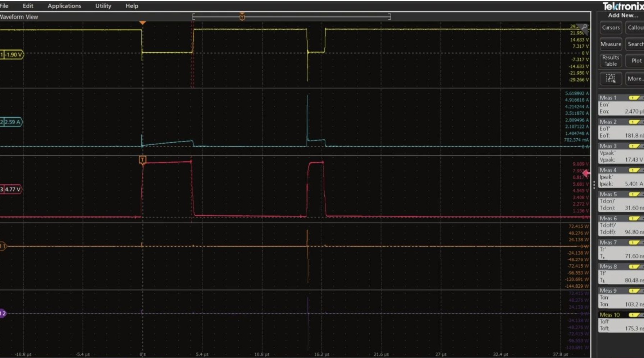Select Meas 3 Vpeak badge
Image resolution: width=644 pixels, height=358 pixels.
pyautogui.click(x=621, y=153)
